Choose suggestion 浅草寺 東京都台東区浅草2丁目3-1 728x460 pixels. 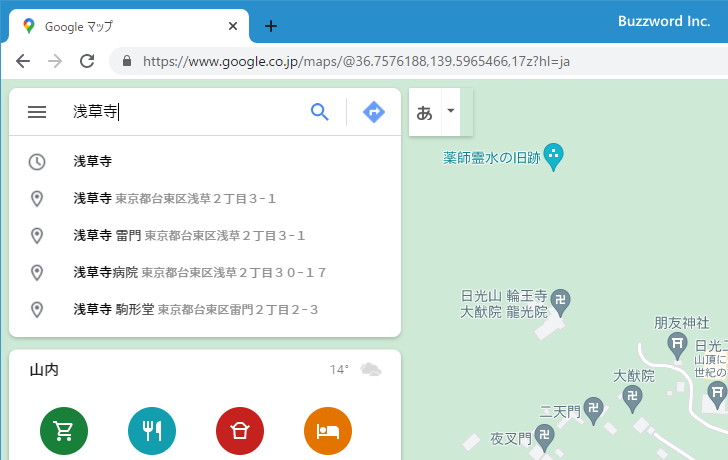(x=205, y=199)
